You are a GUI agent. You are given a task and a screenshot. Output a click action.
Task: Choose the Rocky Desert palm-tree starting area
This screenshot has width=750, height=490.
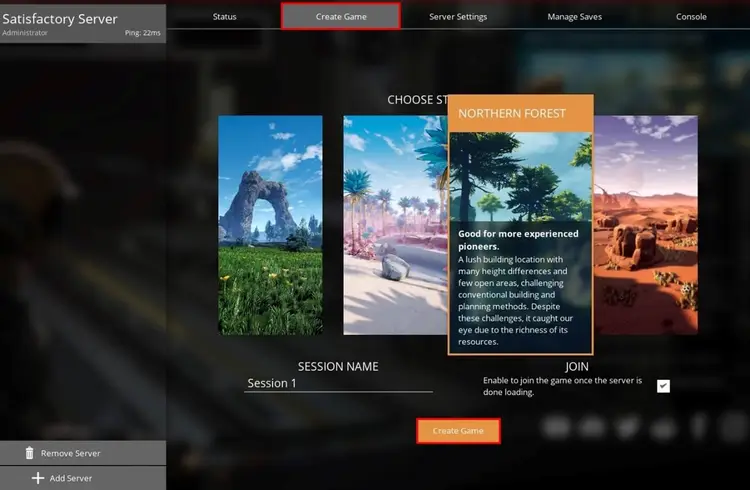pos(395,225)
